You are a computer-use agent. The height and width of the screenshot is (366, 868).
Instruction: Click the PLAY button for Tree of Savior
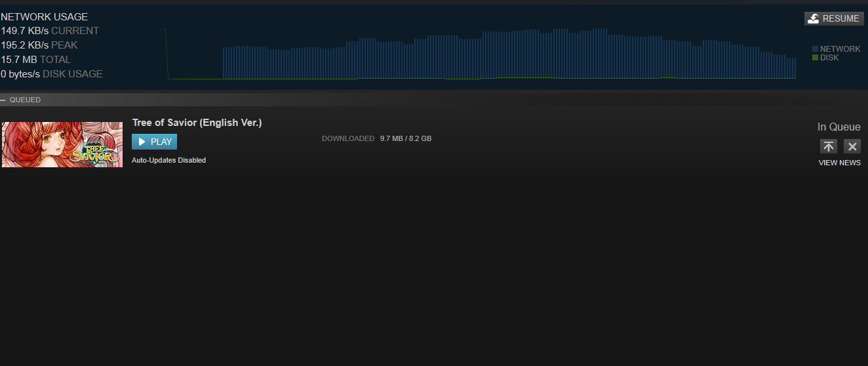[154, 142]
